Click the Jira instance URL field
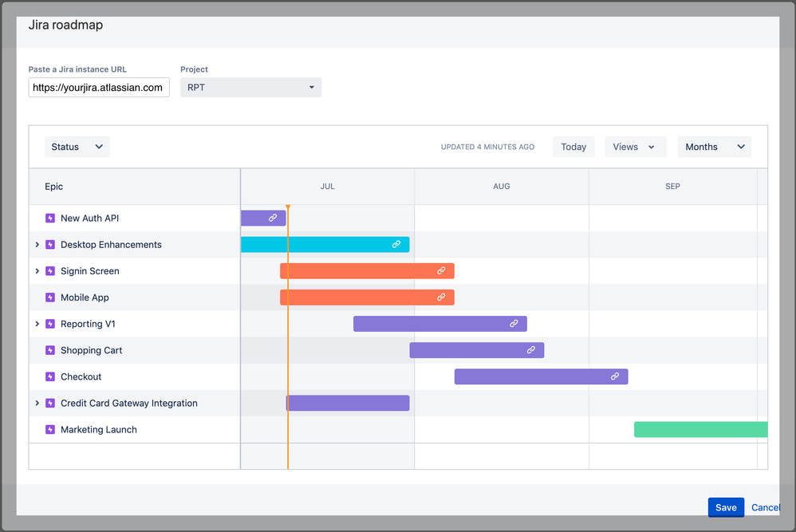 pos(99,87)
